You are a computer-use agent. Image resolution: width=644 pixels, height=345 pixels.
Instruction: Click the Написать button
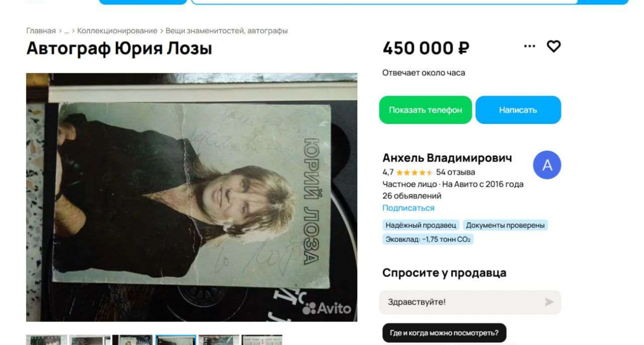(518, 110)
